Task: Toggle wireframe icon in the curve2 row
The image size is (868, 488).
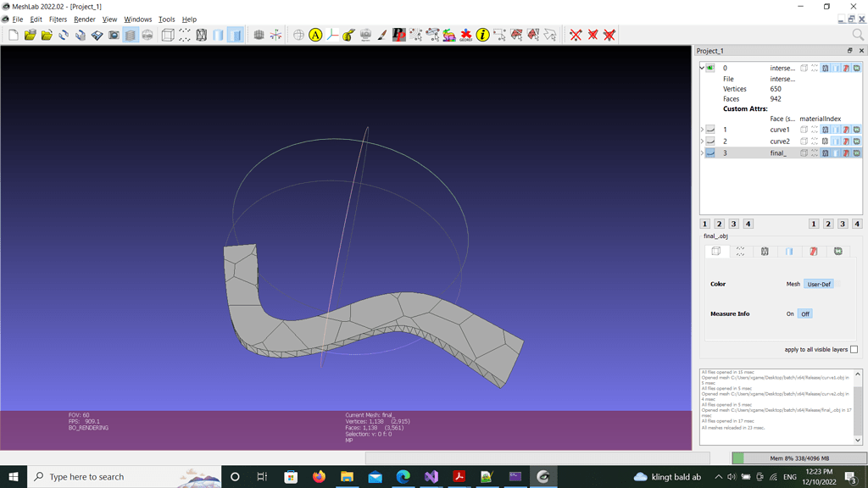Action: (x=825, y=141)
